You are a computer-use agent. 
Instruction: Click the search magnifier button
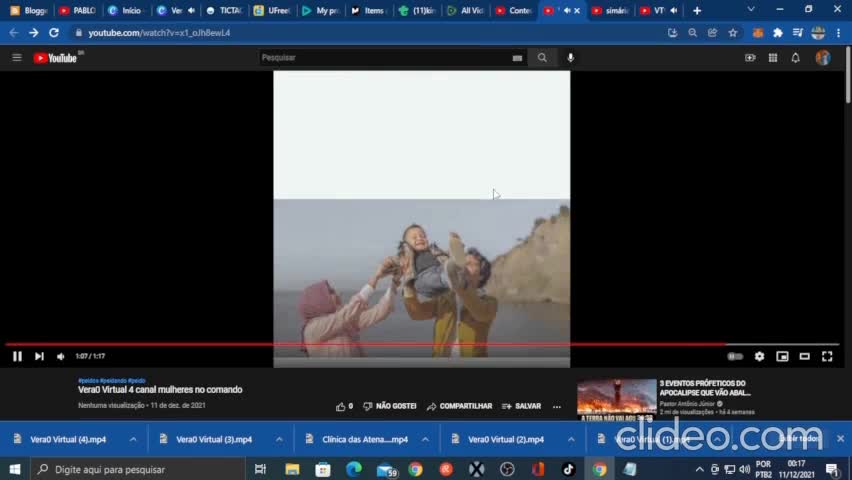(542, 58)
